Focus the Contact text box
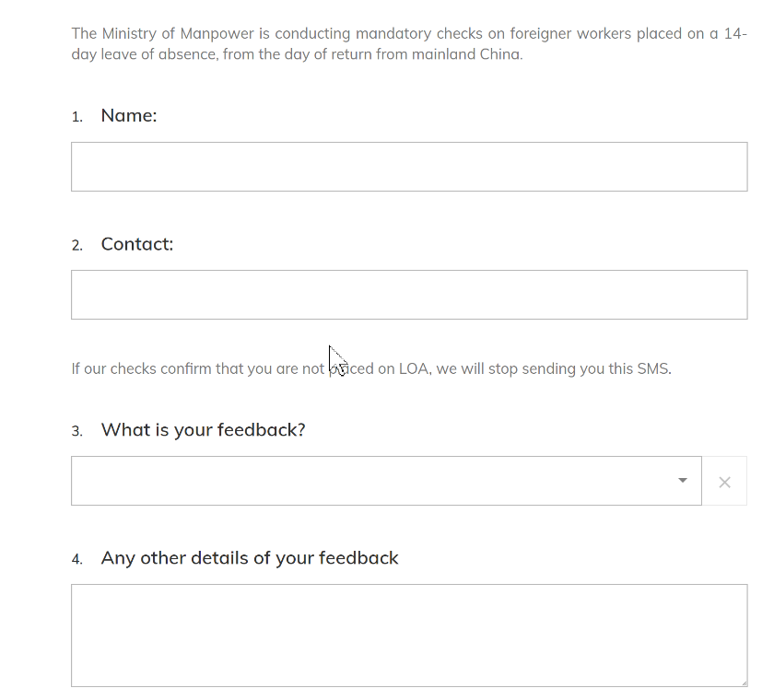 click(x=408, y=295)
